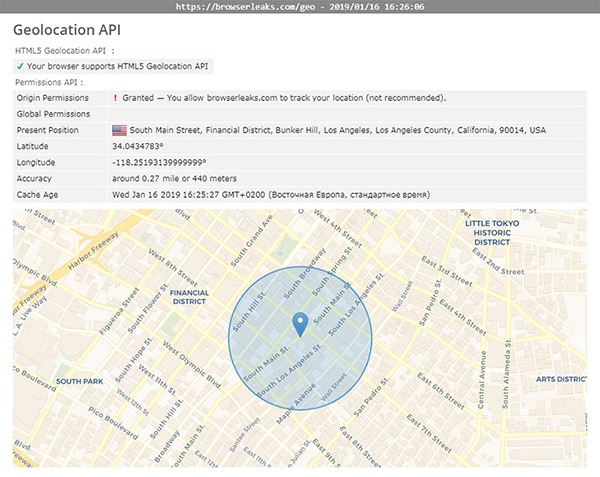Click South Park label on map
Screen dimensions: 600x477
pos(80,381)
